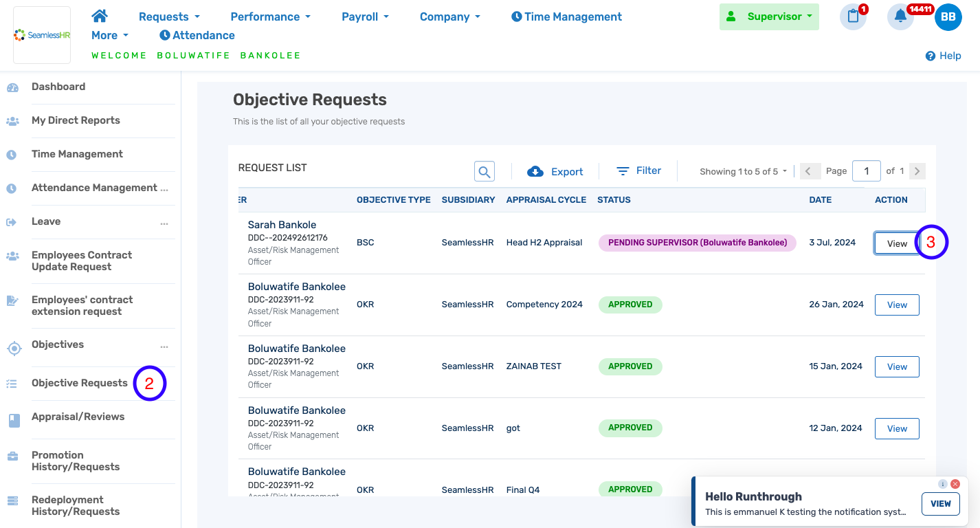This screenshot has height=528, width=980.
Task: Open the Filter options for requests
Action: (x=638, y=170)
